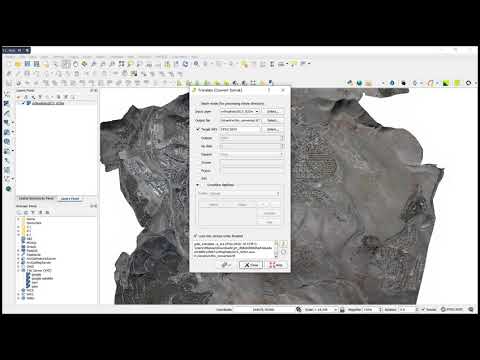
Task: Save project using the disk icon
Action: point(27,64)
